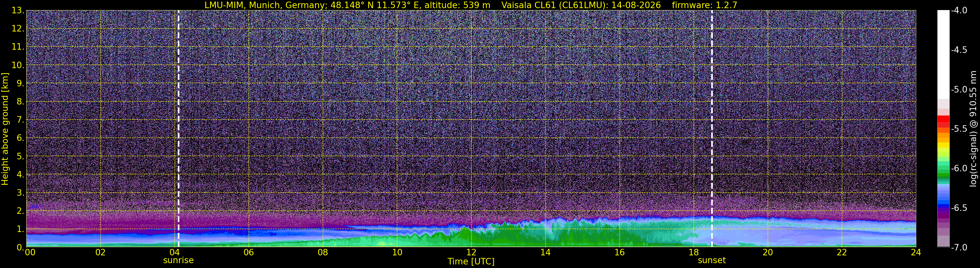Click the time tick label '18'

[x=694, y=252]
